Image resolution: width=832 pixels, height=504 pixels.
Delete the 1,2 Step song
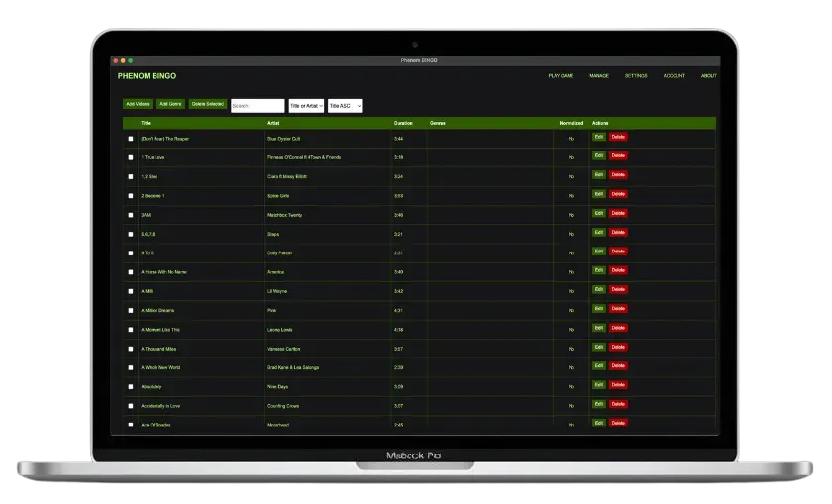pos(618,175)
